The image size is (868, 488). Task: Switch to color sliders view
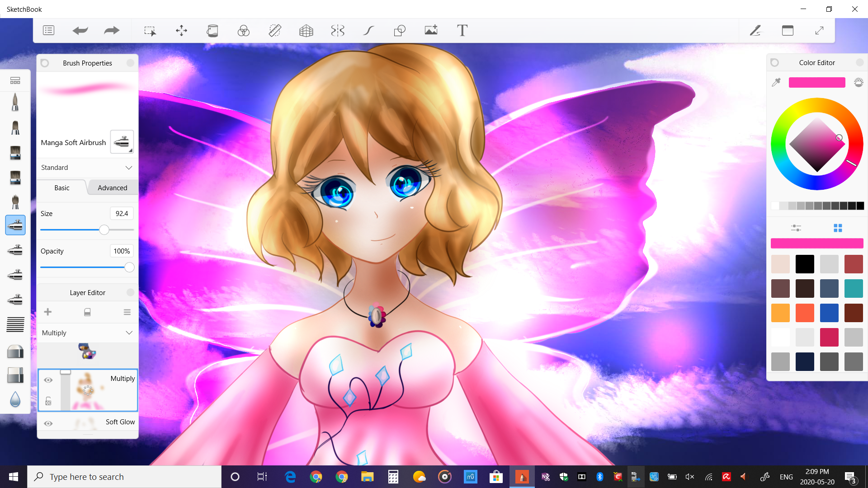796,228
